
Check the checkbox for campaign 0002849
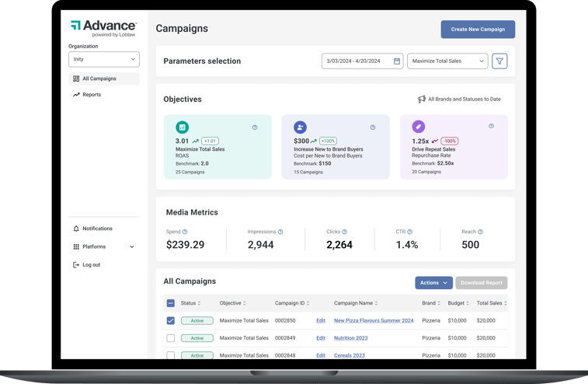click(x=171, y=338)
